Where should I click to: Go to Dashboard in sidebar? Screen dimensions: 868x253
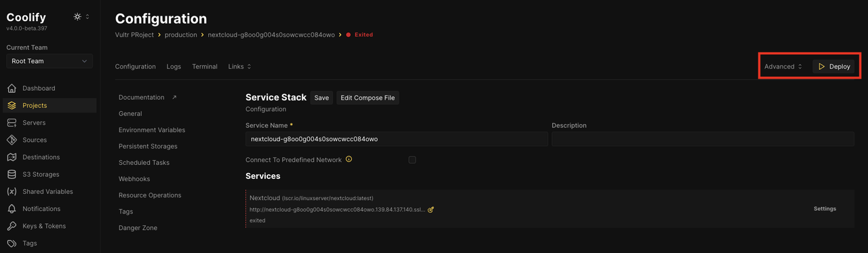click(39, 88)
